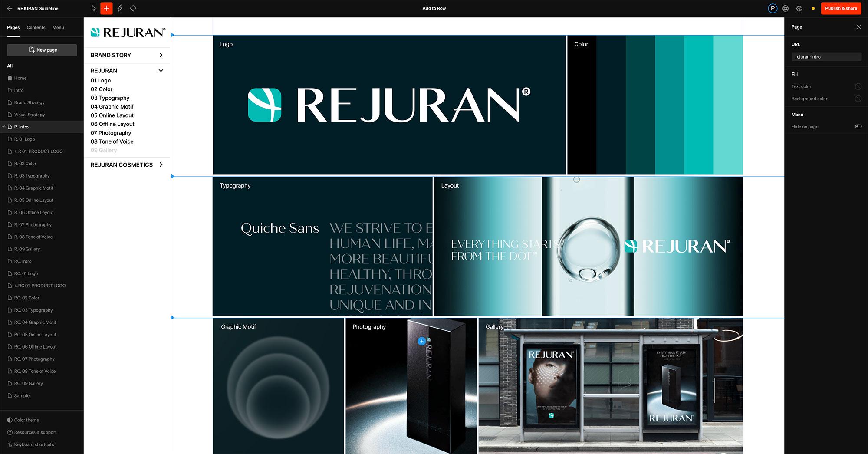Open the R. 07 Photography page

coord(33,225)
